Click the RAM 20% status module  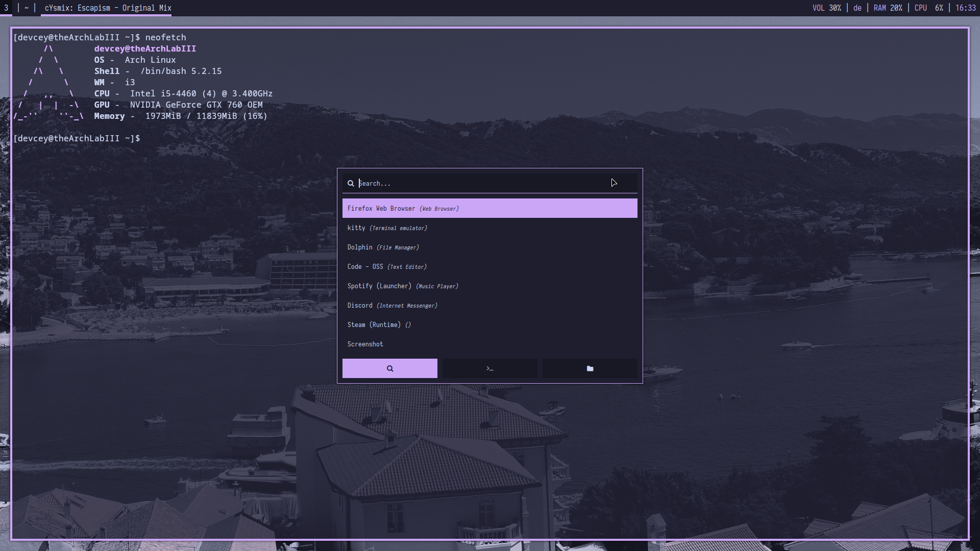[x=888, y=8]
